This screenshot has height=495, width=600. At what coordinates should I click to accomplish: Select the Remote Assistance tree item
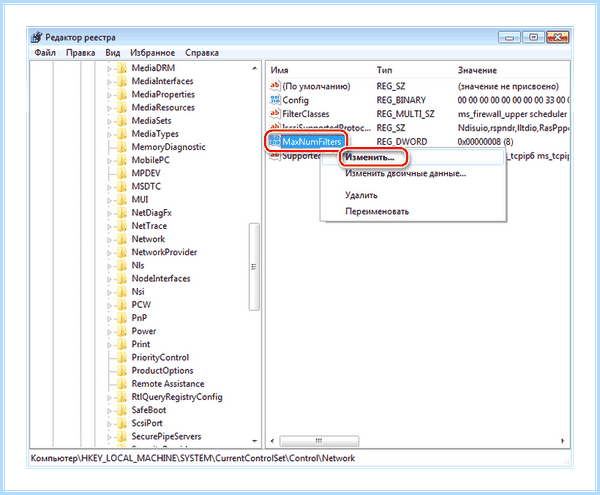tap(168, 384)
